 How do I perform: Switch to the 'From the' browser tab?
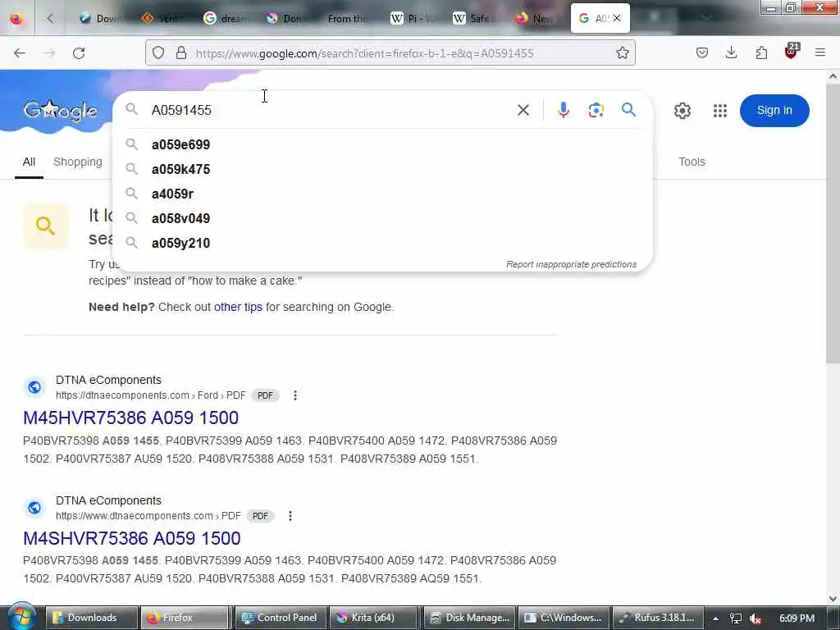pos(345,18)
